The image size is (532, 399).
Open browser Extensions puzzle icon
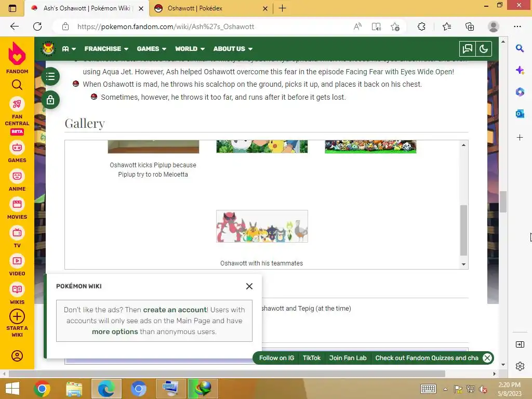[x=421, y=26]
